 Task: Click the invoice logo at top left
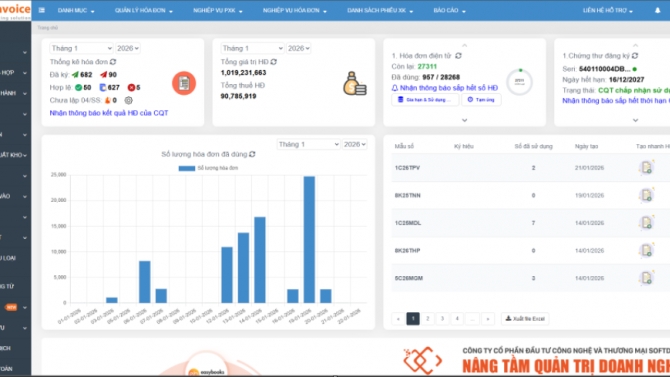(x=15, y=10)
